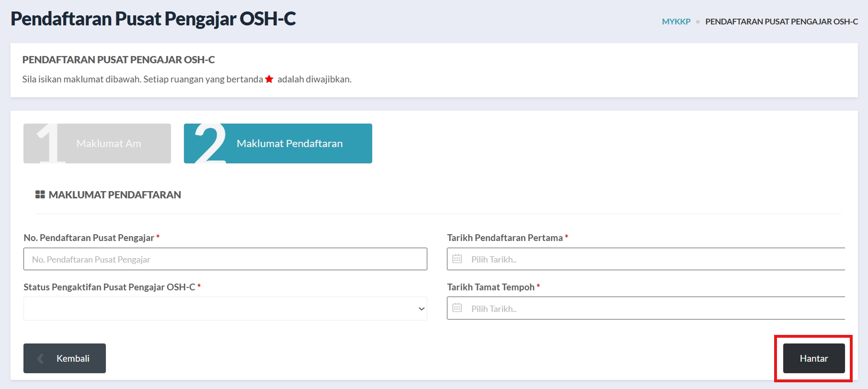The width and height of the screenshot is (868, 389).
Task: Click calendar icon for Tarikh Tamat Tempoh
Action: (457, 308)
